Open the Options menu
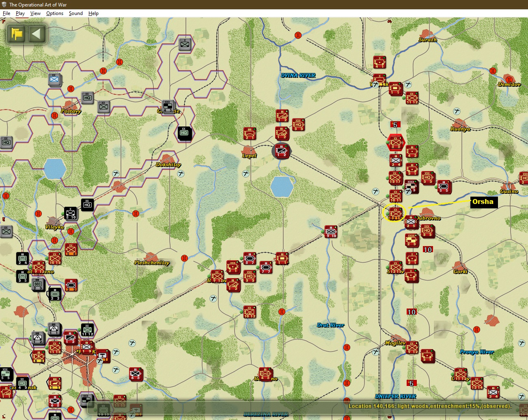Image resolution: width=528 pixels, height=420 pixels. [55, 13]
